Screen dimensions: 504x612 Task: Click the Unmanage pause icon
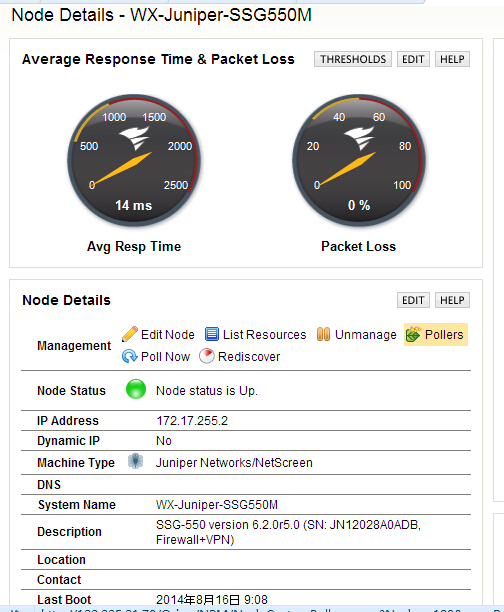click(323, 334)
